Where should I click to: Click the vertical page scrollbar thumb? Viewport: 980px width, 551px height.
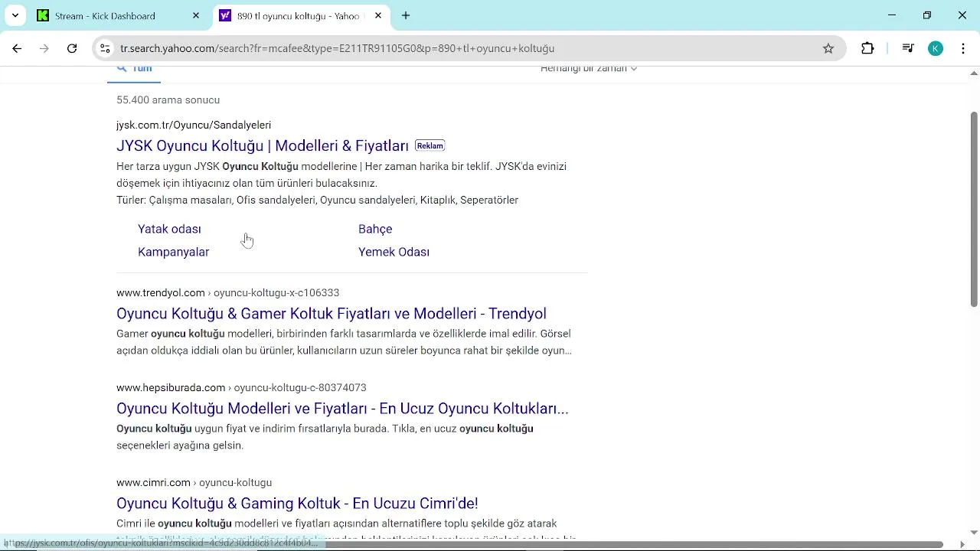point(974,209)
